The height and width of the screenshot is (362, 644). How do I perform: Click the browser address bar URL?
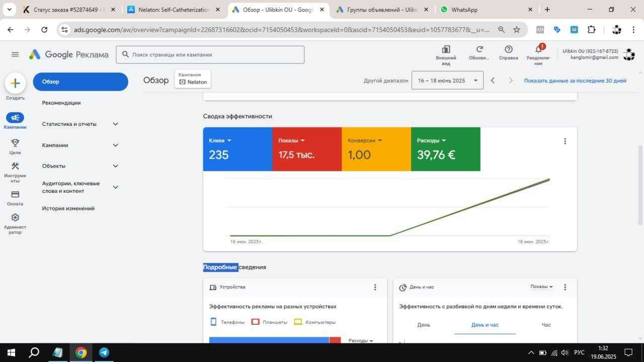[281, 30]
